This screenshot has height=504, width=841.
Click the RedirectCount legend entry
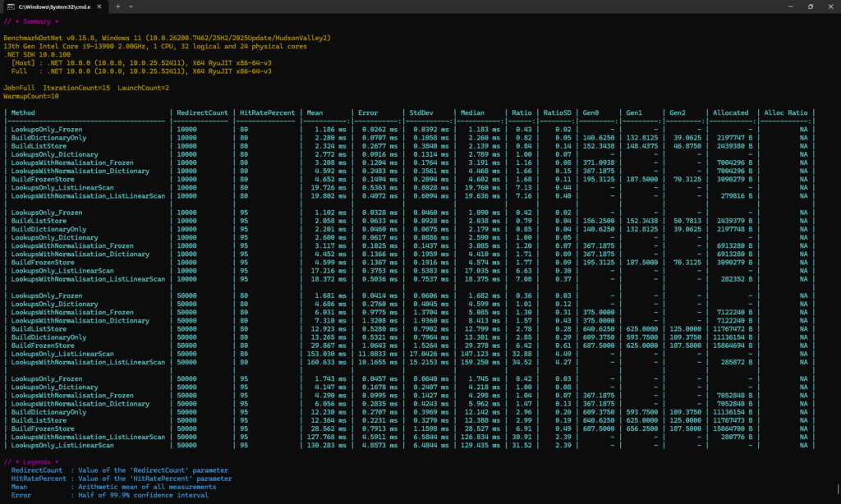coord(37,470)
